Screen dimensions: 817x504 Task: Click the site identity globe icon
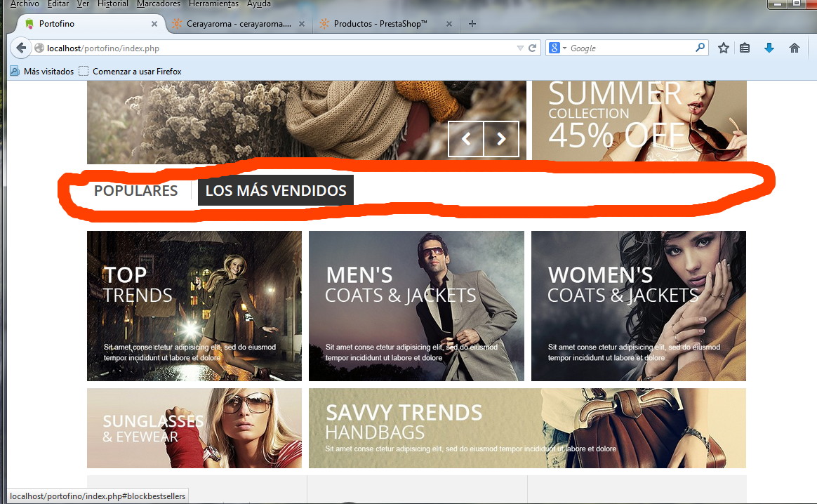tap(39, 48)
